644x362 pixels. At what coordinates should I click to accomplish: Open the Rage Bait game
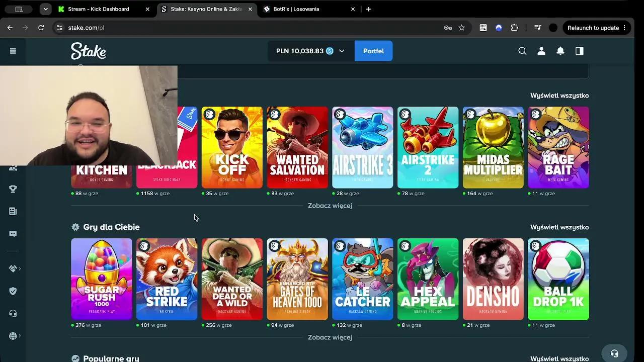558,147
